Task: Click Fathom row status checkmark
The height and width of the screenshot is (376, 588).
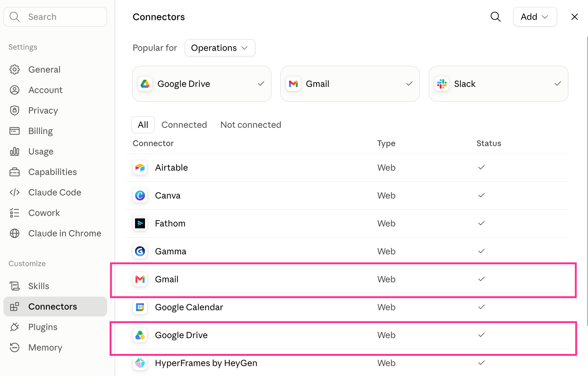Action: point(482,223)
